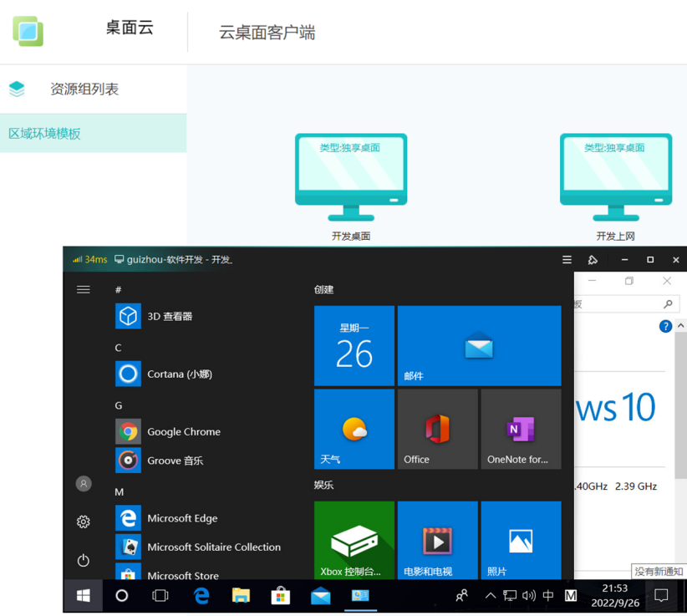Open the 天气 weather tile
This screenshot has height=616, width=687.
(354, 430)
